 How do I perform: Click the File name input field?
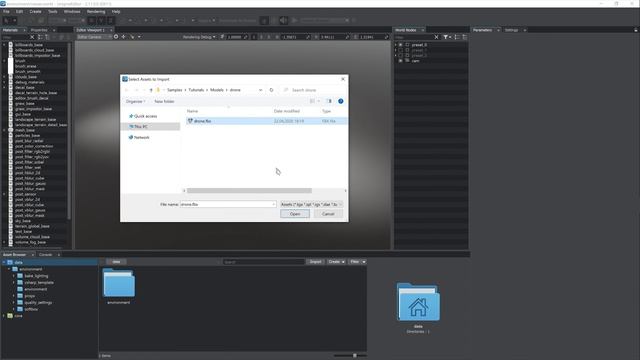(x=228, y=204)
